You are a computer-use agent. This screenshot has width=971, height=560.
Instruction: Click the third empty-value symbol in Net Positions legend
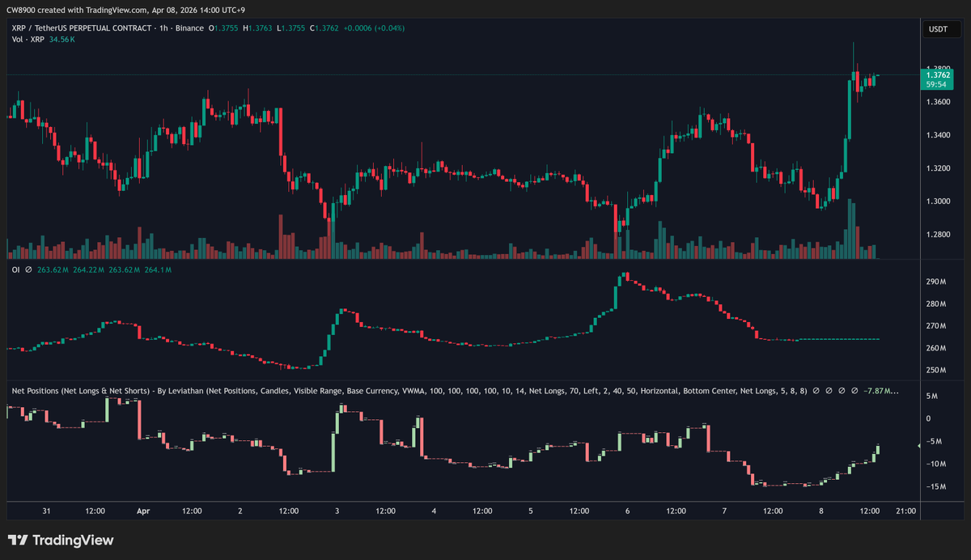click(841, 391)
